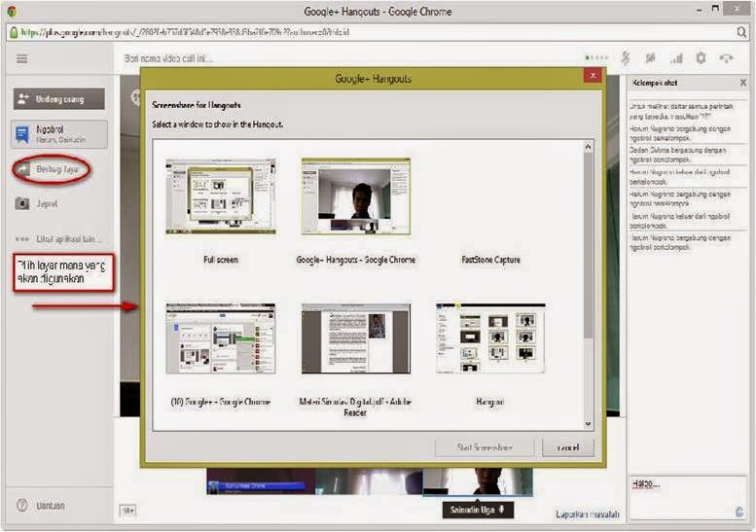Close the Kelompok chat panel

[743, 83]
